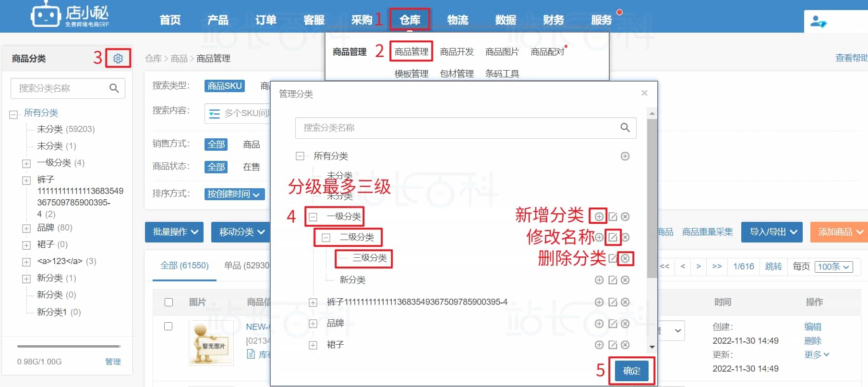The height and width of the screenshot is (387, 868).
Task: Delete 一级分类 using its delete icon
Action: click(x=625, y=217)
